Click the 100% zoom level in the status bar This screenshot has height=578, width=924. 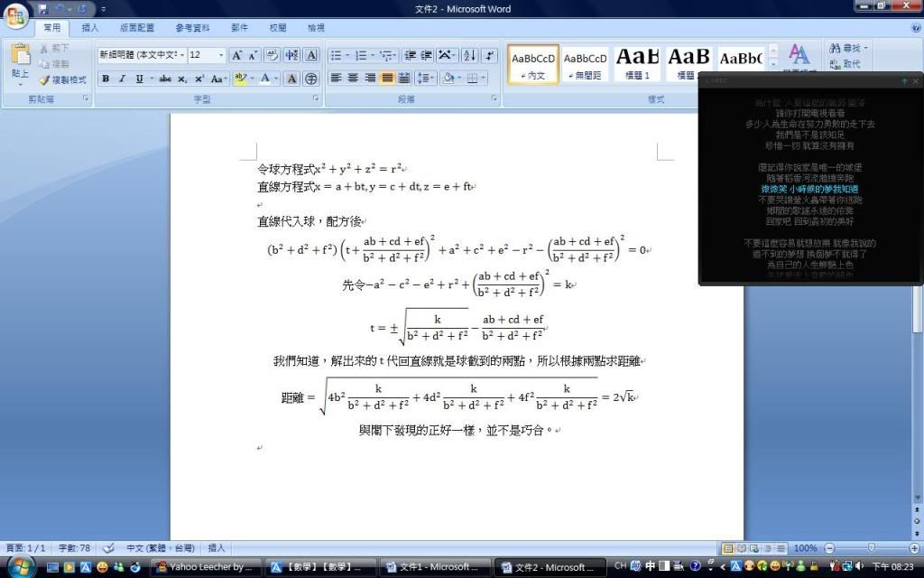805,548
